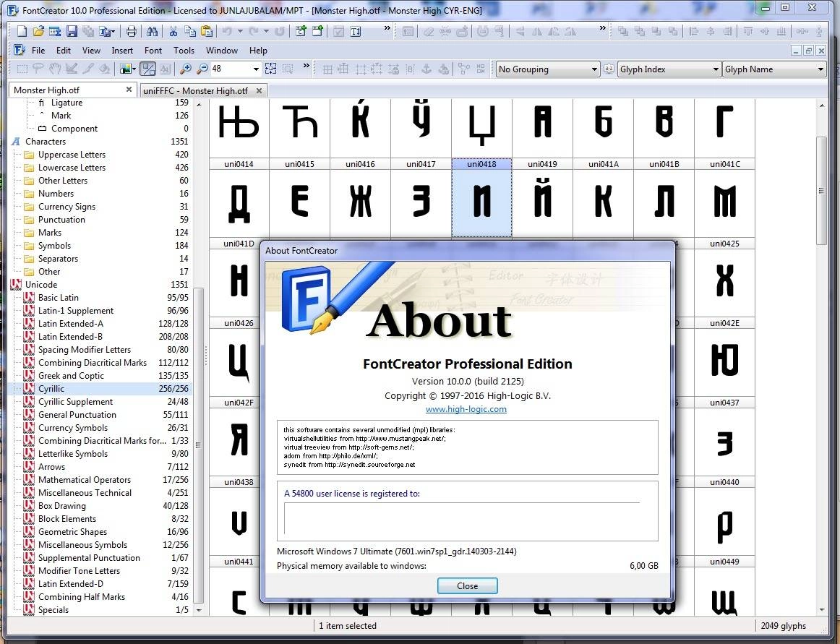
Task: Click the New font icon
Action: point(22,31)
